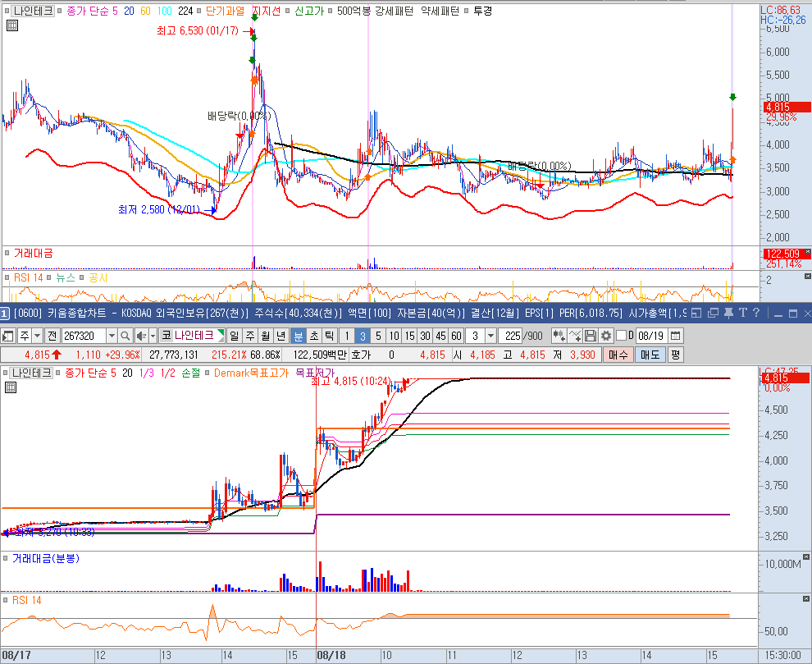Open the calendar date picker icon
The image size is (812, 664).
pyautogui.click(x=675, y=336)
